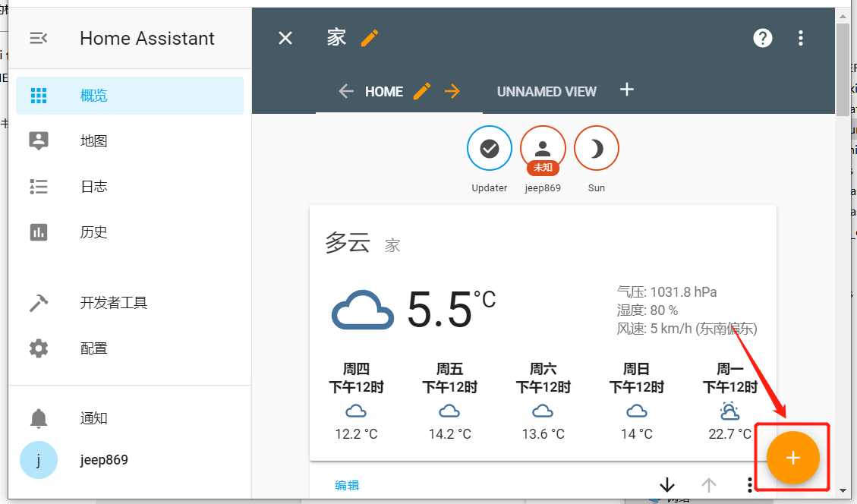The height and width of the screenshot is (504, 857).
Task: Open the weather card options menu
Action: click(750, 485)
